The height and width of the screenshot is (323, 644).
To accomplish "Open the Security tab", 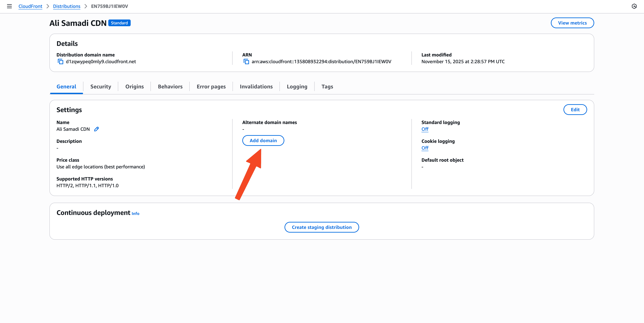I will click(101, 87).
